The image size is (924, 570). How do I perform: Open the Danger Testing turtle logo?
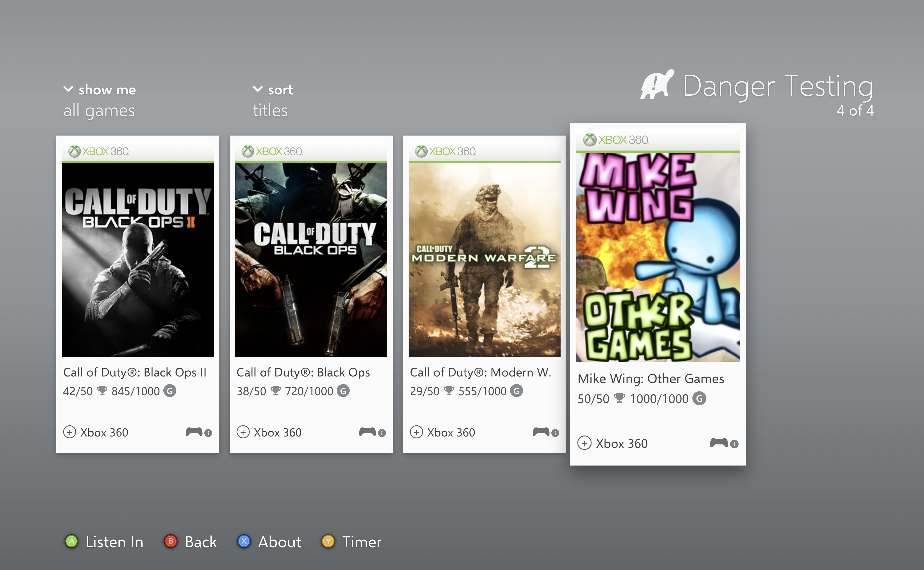click(657, 84)
